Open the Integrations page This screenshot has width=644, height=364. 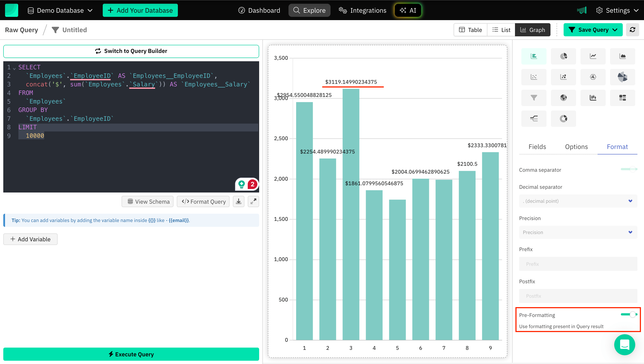[x=362, y=10]
